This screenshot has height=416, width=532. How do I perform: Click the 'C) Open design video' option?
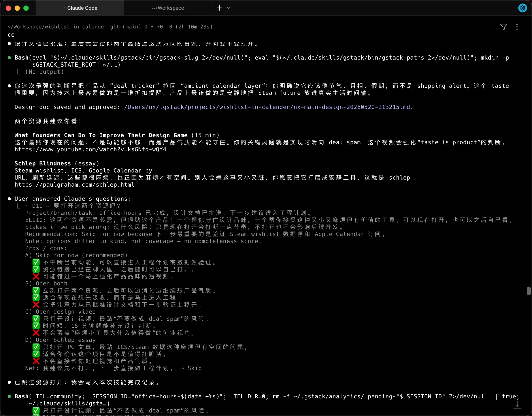pyautogui.click(x=60, y=312)
